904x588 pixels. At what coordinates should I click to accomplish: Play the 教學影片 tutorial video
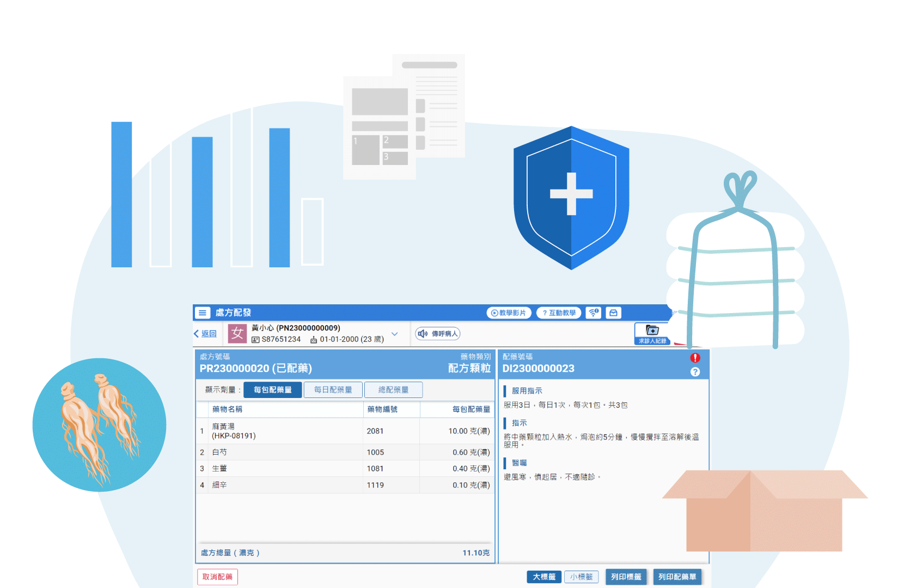[x=509, y=313]
